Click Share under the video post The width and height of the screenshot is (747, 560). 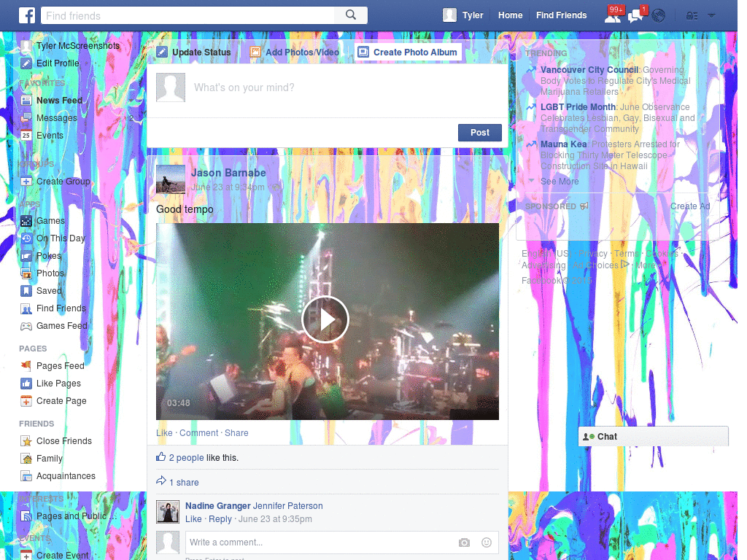236,433
